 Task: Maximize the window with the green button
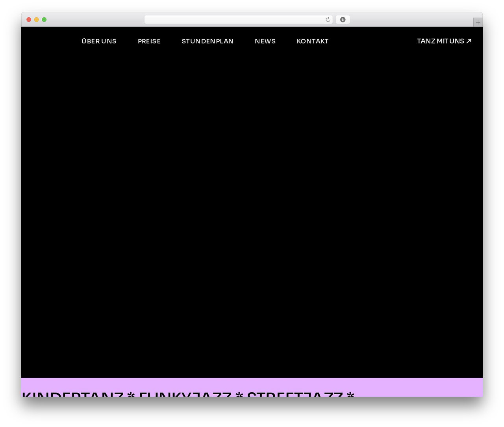pos(44,20)
